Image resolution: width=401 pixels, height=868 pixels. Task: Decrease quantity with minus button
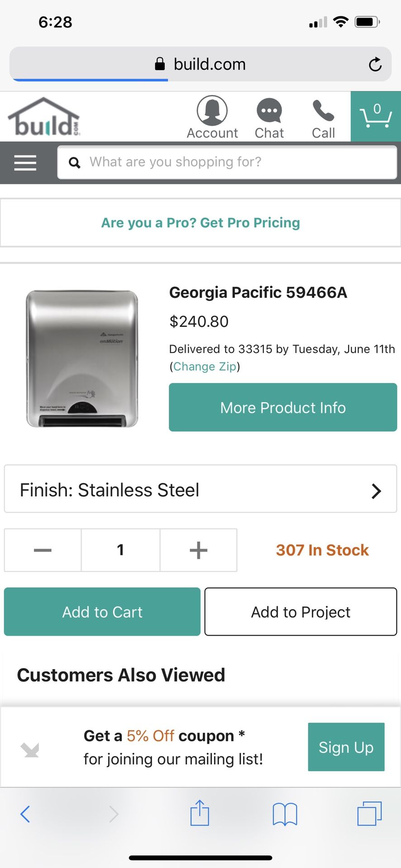click(43, 550)
